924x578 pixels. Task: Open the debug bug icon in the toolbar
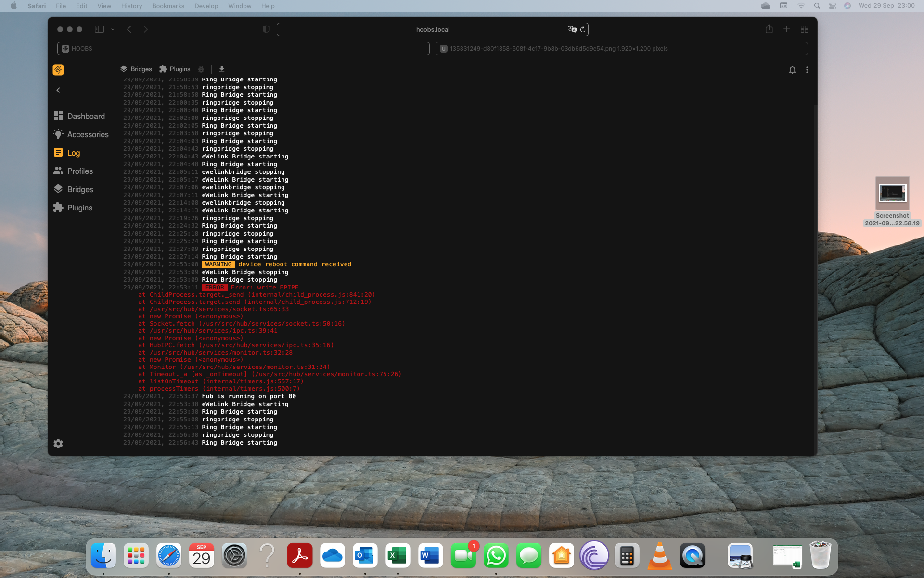point(201,69)
